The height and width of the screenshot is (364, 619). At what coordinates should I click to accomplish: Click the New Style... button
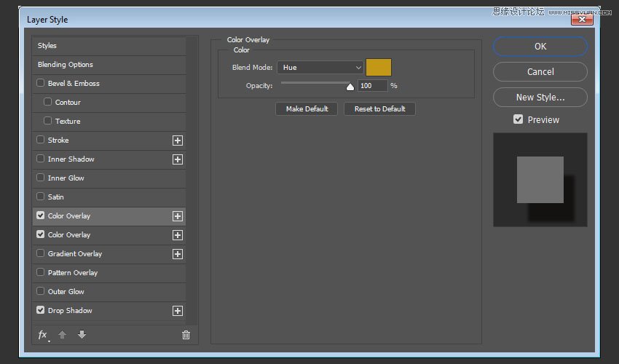coord(540,97)
